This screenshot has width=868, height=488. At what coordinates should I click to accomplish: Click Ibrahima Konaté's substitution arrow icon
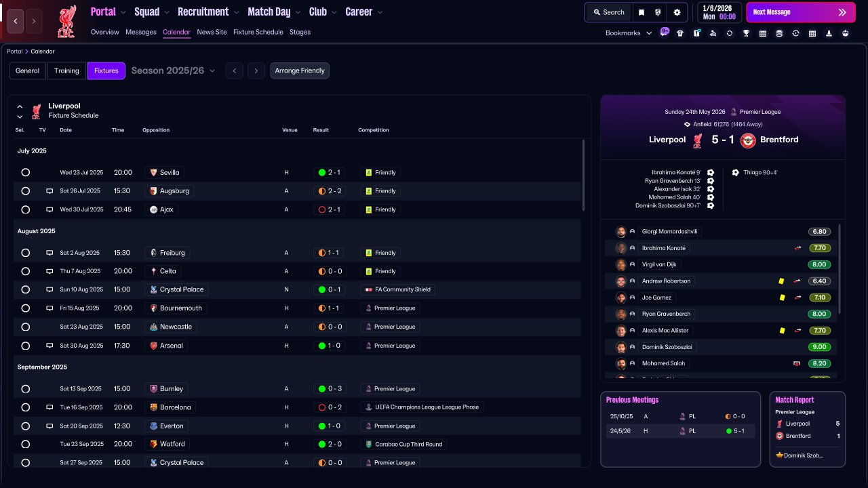pos(797,248)
